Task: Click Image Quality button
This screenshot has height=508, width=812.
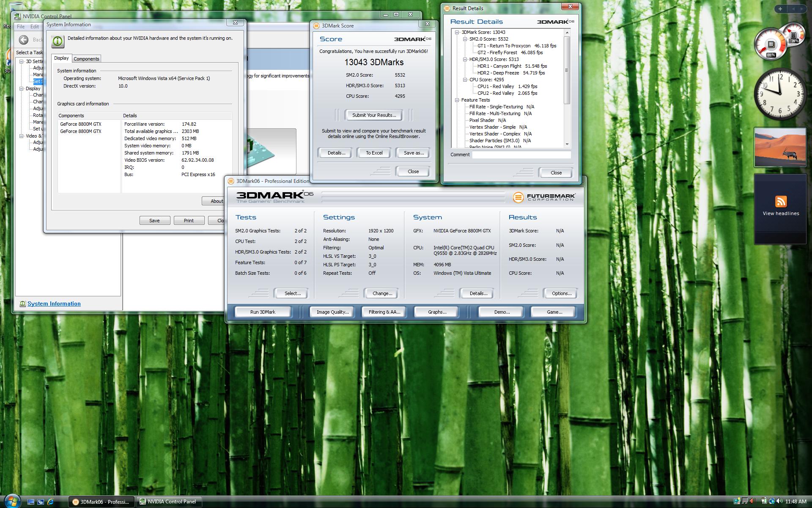Action: coord(332,312)
